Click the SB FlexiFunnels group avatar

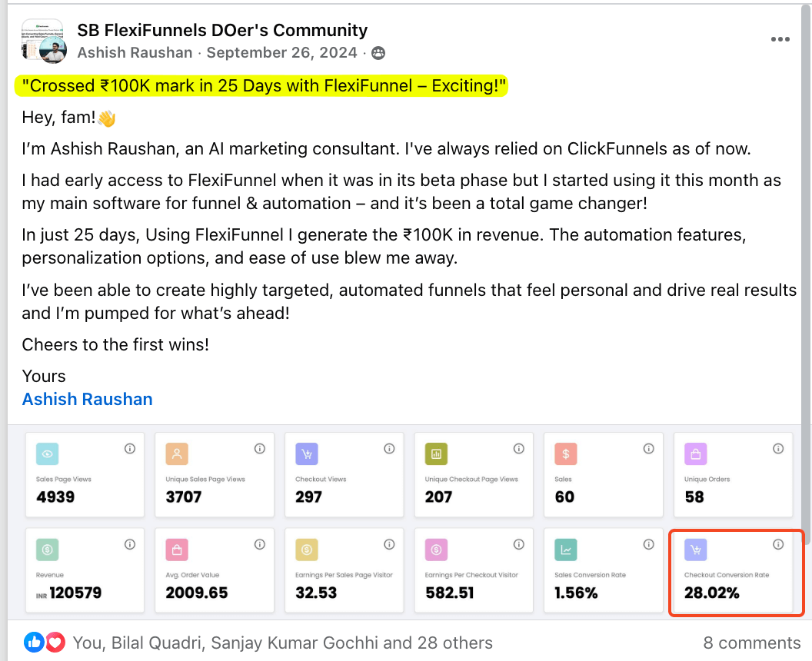click(x=42, y=41)
